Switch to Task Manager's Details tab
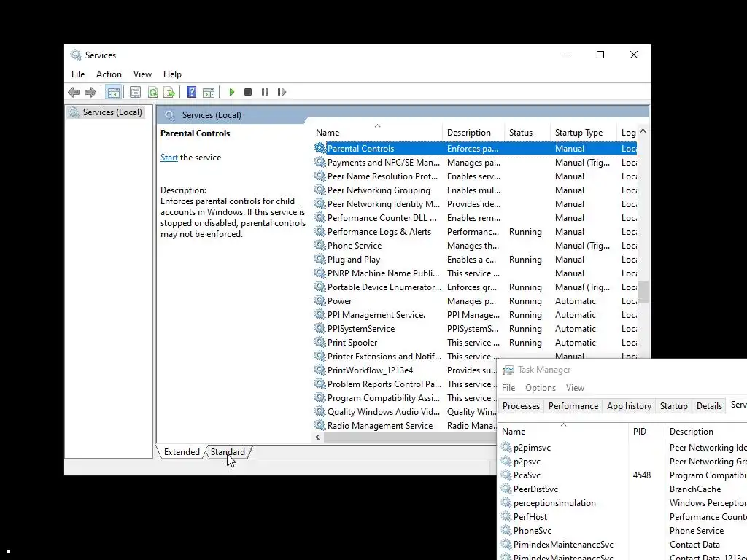Screen dimensions: 747x560 tap(709, 405)
